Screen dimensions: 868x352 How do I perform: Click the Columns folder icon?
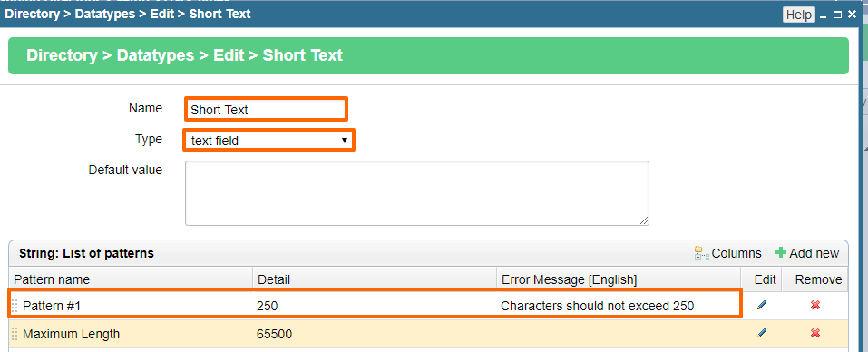tap(701, 253)
